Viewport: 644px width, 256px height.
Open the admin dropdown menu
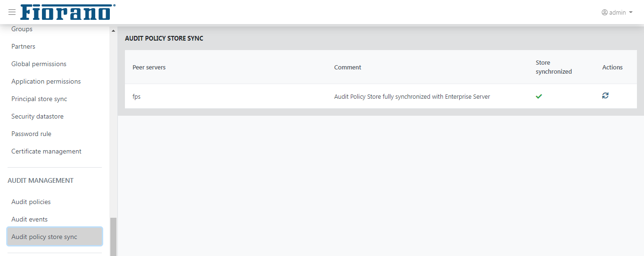tap(617, 12)
